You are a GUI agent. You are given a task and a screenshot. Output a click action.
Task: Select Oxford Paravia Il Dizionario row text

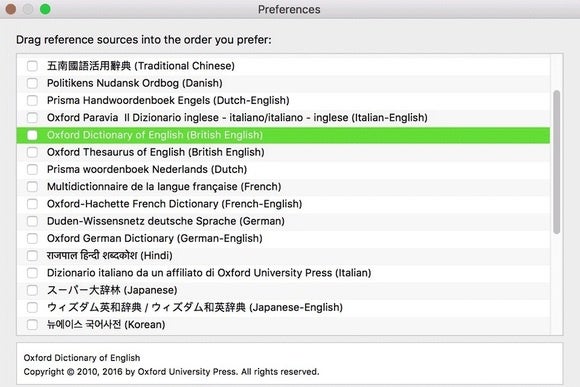pyautogui.click(x=237, y=118)
